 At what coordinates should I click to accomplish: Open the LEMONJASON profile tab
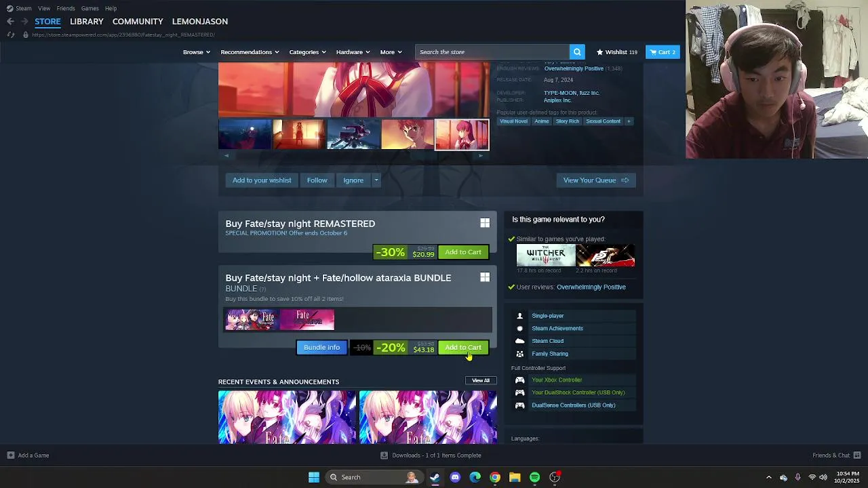pos(200,22)
